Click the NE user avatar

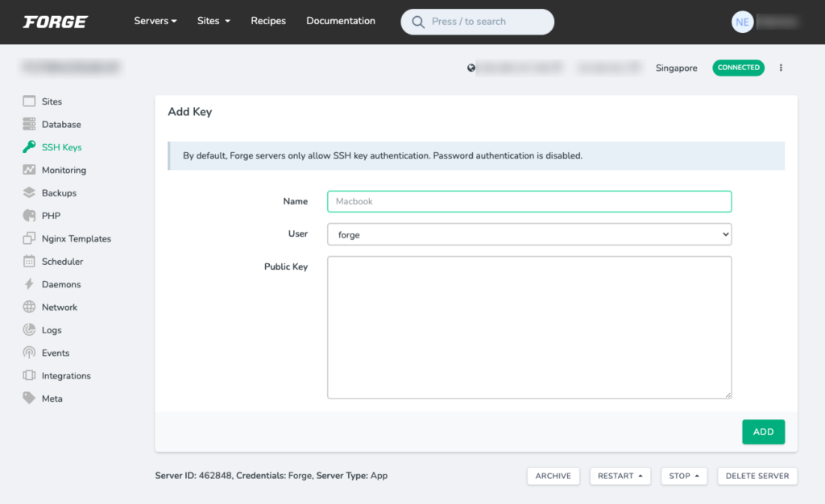pyautogui.click(x=742, y=22)
